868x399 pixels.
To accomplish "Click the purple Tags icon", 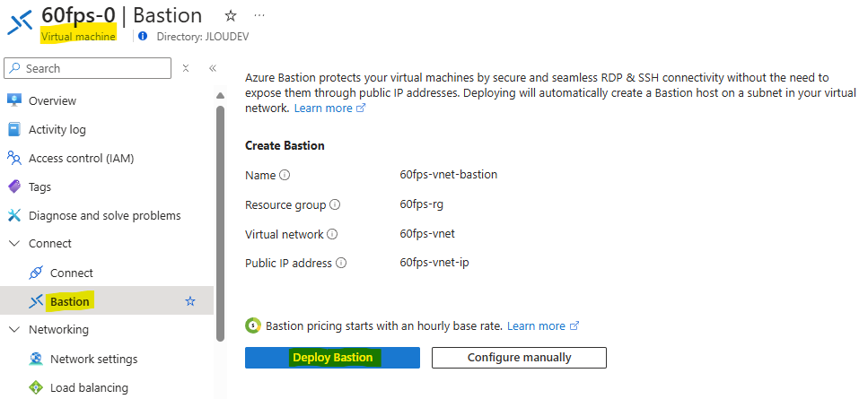I will [14, 186].
